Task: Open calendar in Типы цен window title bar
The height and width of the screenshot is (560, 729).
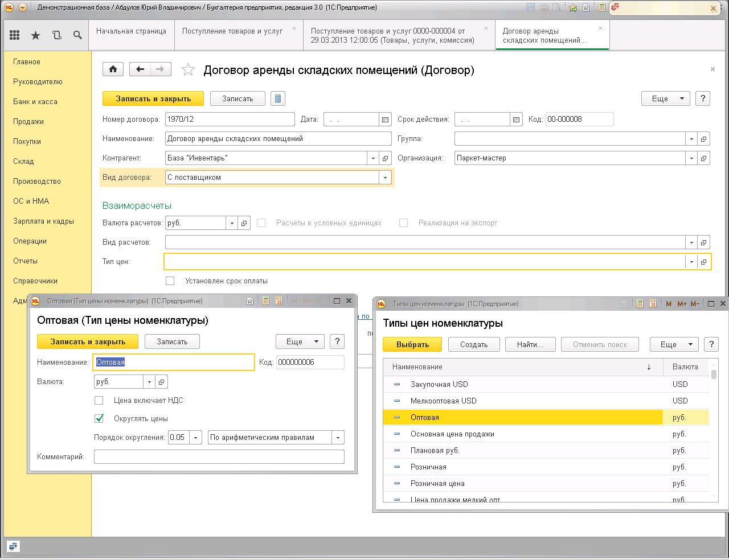Action: click(x=653, y=304)
